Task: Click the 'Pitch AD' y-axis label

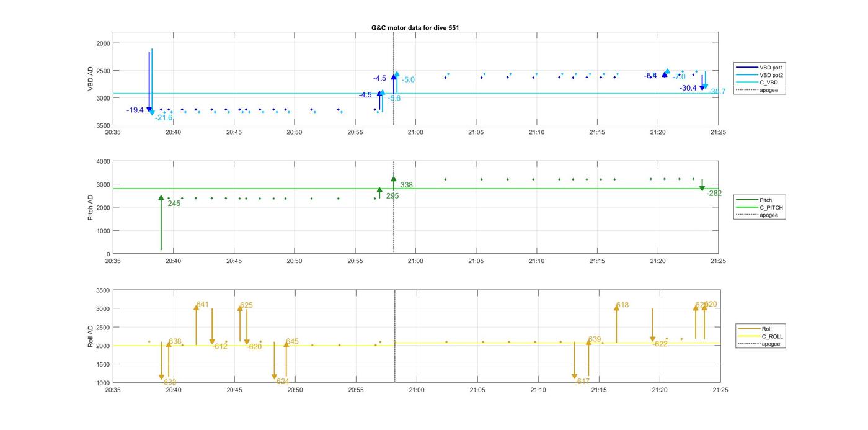Action: tap(91, 208)
